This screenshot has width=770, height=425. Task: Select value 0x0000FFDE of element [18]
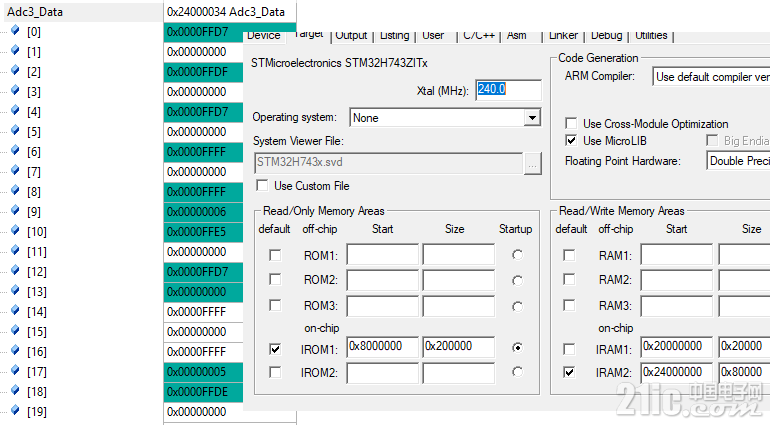203,392
